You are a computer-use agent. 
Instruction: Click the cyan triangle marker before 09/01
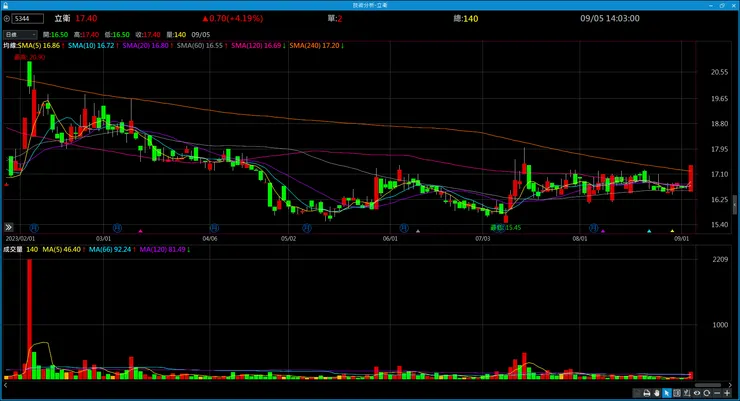649,231
